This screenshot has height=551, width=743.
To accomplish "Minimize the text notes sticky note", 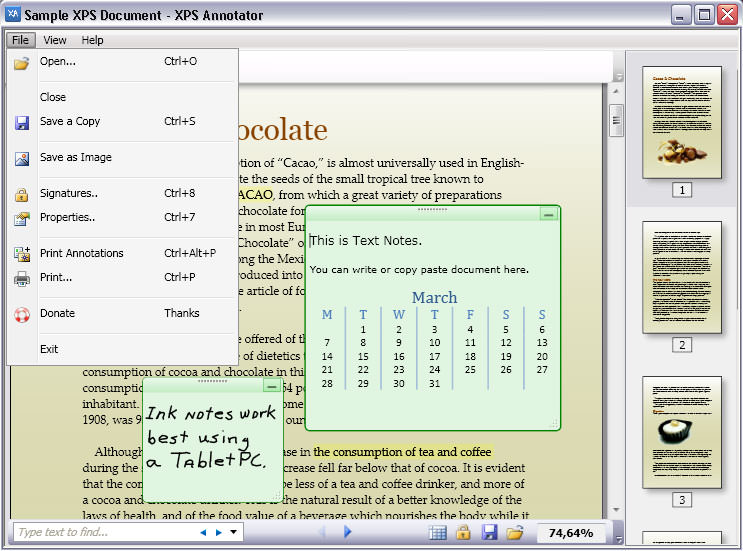I will (549, 215).
